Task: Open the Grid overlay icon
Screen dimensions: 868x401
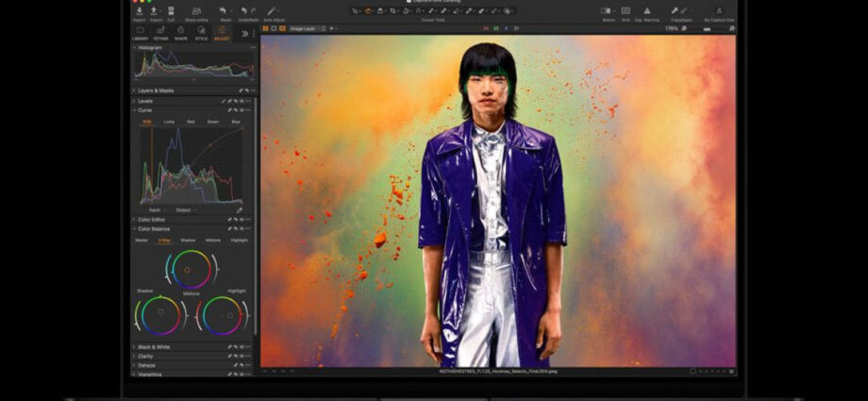Action: point(626,10)
